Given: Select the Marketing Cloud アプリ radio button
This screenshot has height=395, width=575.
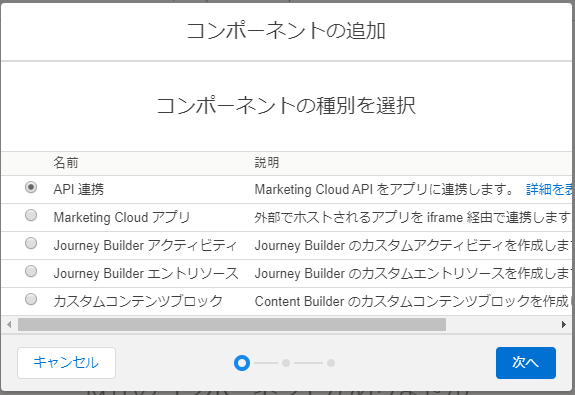Looking at the screenshot, I should 31,215.
